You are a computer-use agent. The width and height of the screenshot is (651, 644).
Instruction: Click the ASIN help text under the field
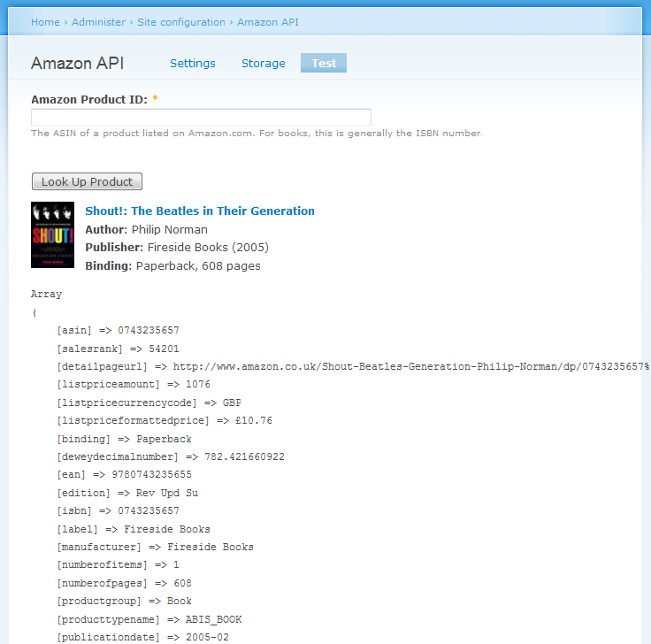coord(257,134)
